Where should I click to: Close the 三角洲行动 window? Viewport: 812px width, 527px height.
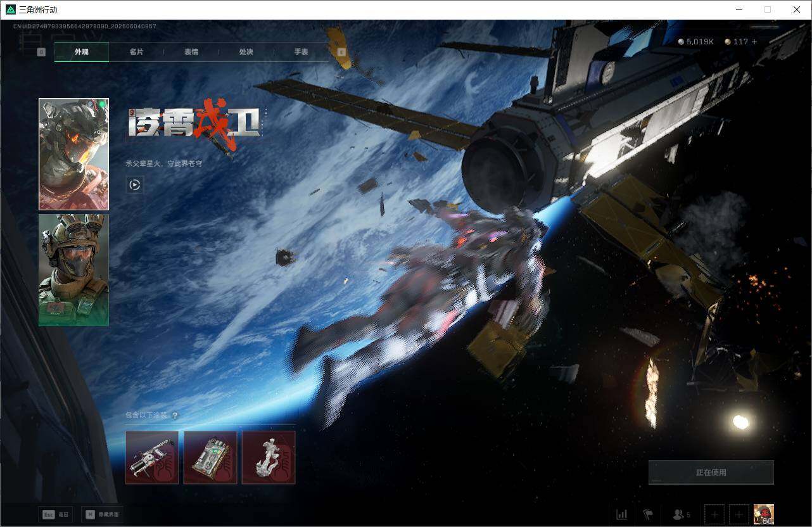tap(797, 10)
